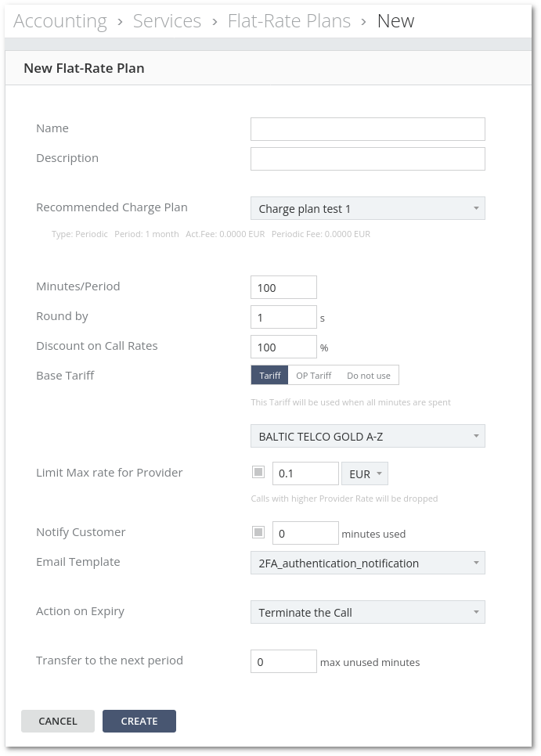Click the Name input field

(x=367, y=129)
